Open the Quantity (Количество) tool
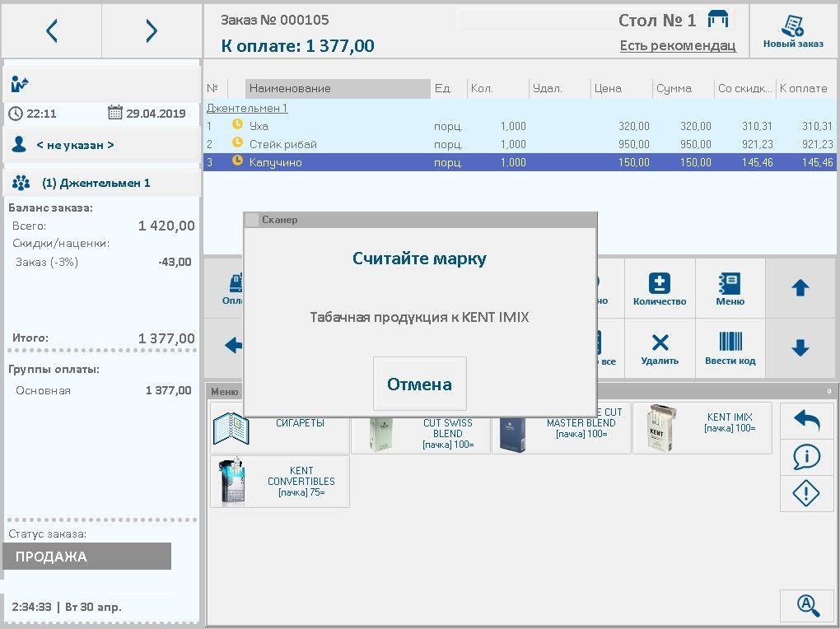This screenshot has width=840, height=629. [x=660, y=289]
